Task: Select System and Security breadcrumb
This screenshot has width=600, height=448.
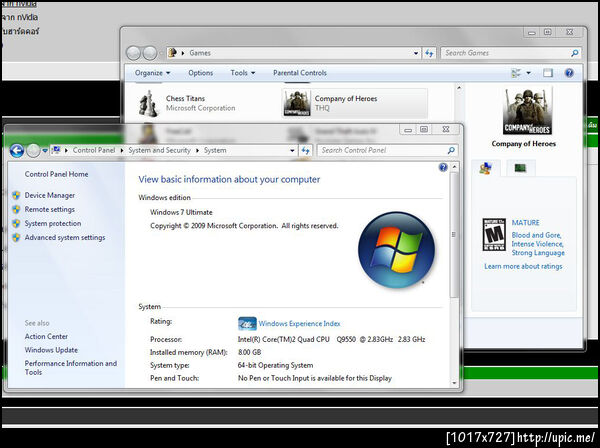Action: point(159,150)
